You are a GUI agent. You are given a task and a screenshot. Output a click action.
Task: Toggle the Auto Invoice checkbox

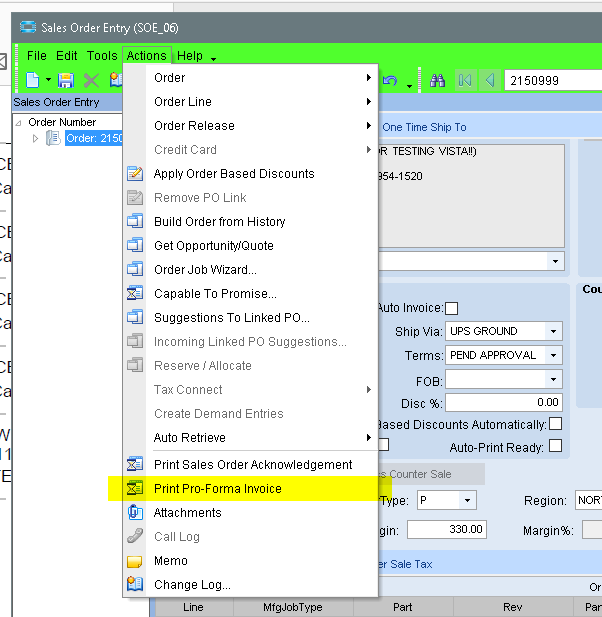coord(452,308)
